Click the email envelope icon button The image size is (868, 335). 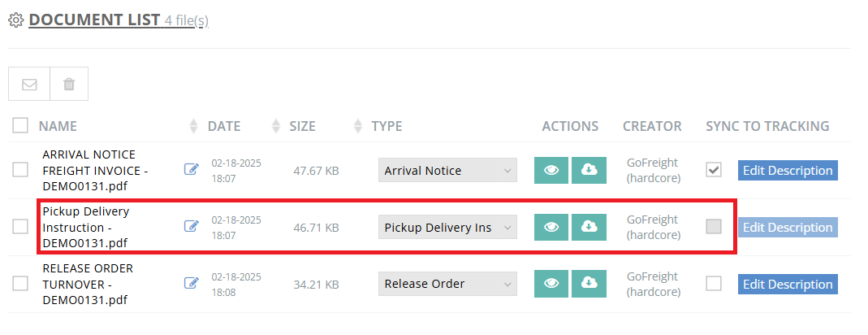[29, 84]
